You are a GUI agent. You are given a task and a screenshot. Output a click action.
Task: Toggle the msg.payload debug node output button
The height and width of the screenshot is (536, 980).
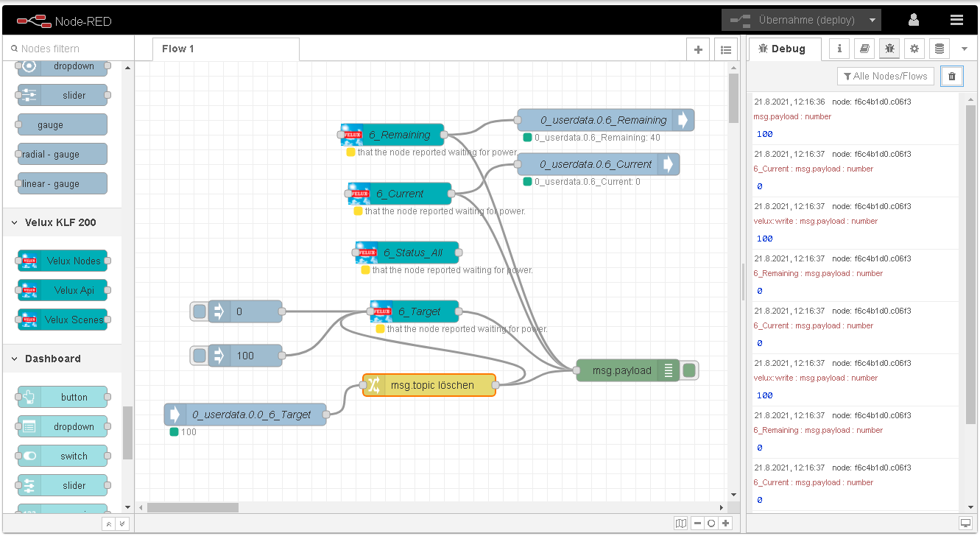(x=689, y=370)
